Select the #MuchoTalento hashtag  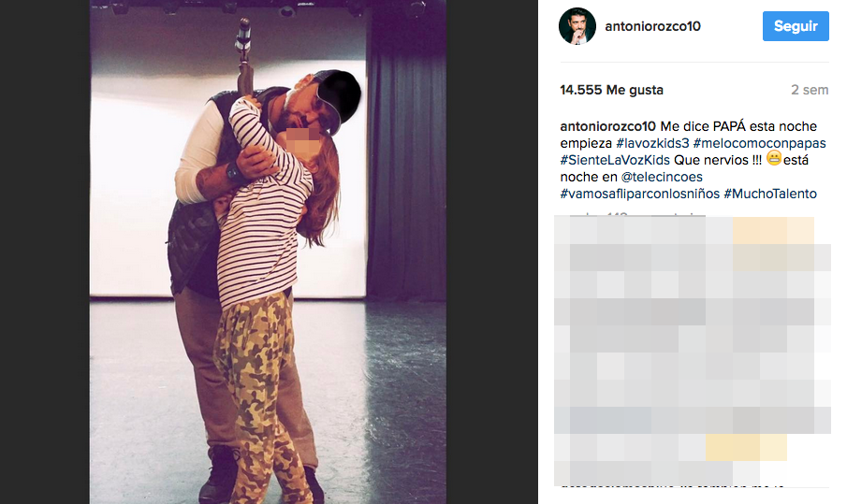pos(770,194)
